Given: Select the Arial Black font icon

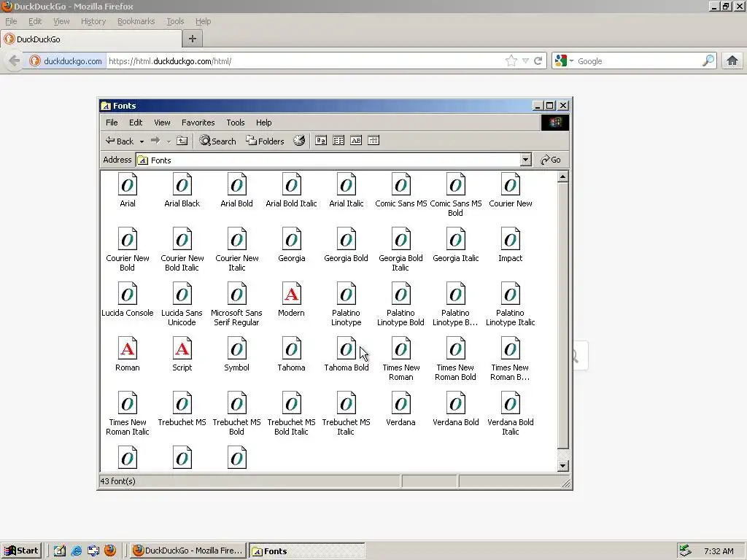Looking at the screenshot, I should pos(182,184).
